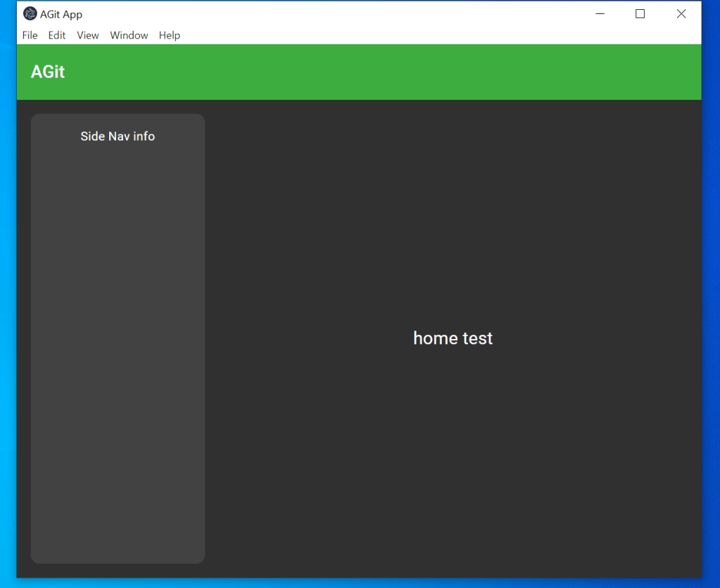Minimize the AGit App window
This screenshot has width=720, height=588.
[x=600, y=14]
